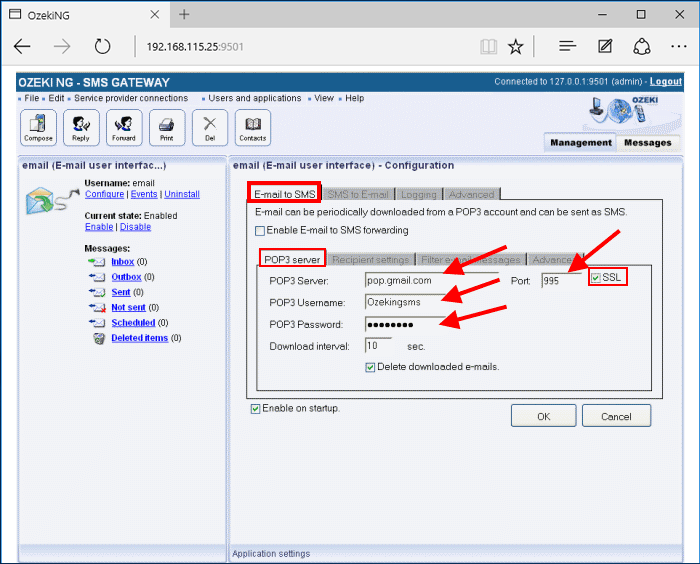The width and height of the screenshot is (700, 564).
Task: Open the Management tab
Action: coord(580,142)
